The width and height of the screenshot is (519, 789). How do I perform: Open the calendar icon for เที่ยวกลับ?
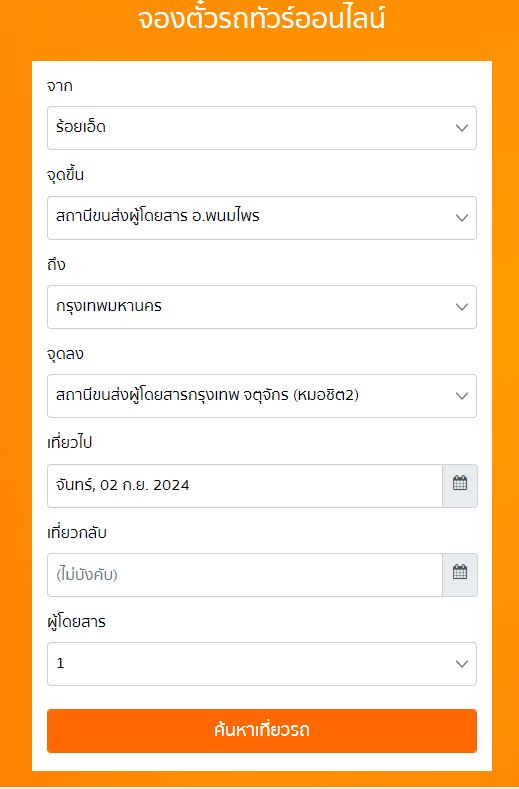(460, 575)
